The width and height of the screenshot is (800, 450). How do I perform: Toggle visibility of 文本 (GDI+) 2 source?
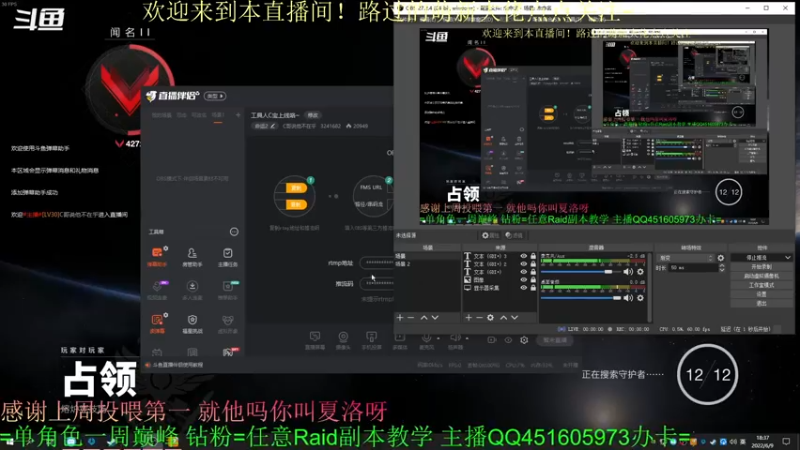(x=523, y=264)
